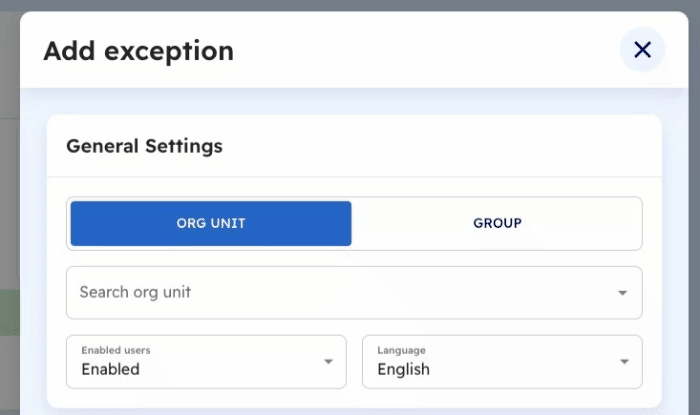Click the Language field label
700x415 pixels.
(x=401, y=350)
